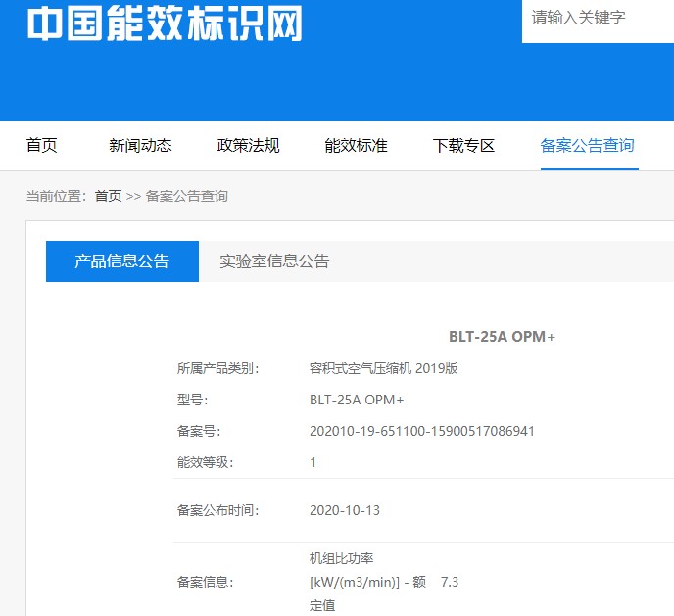The height and width of the screenshot is (616, 674).
Task: Click the 所属产品类别 label
Action: click(x=217, y=368)
